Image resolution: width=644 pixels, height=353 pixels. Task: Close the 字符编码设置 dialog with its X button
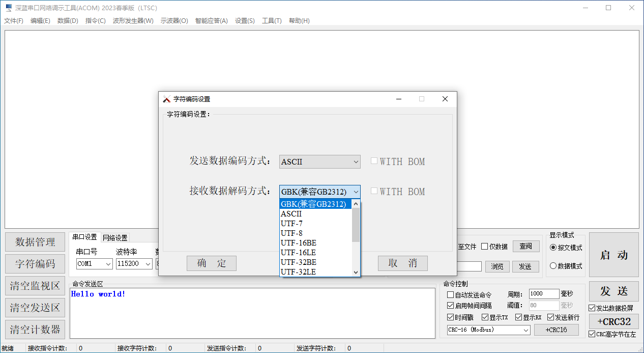tap(445, 99)
